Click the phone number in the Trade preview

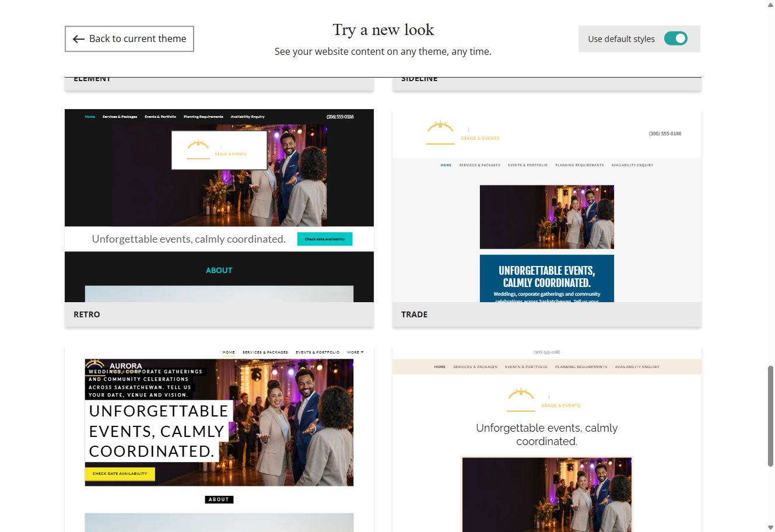tap(665, 134)
